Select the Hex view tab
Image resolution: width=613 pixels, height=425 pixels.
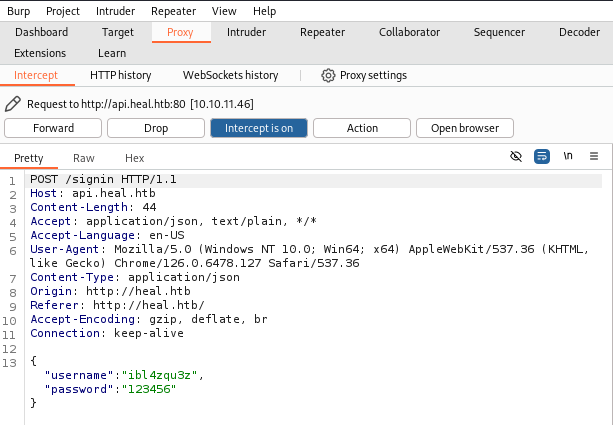(x=134, y=158)
